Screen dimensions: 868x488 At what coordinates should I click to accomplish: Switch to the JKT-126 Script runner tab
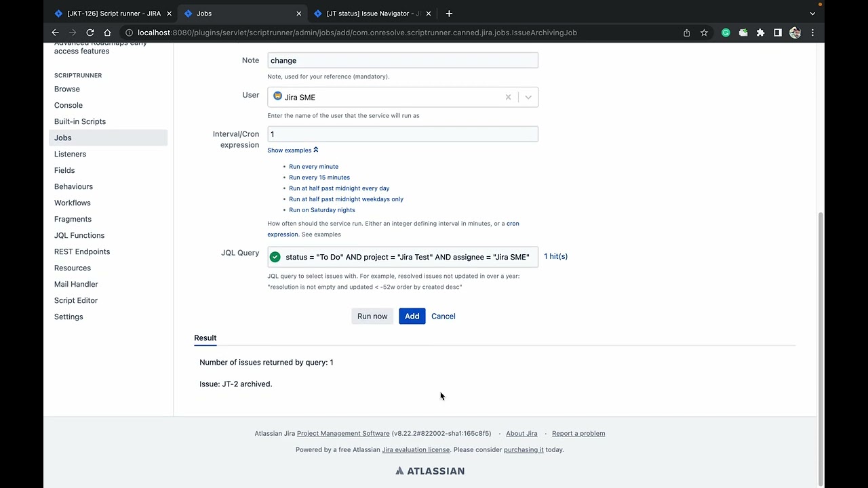114,14
